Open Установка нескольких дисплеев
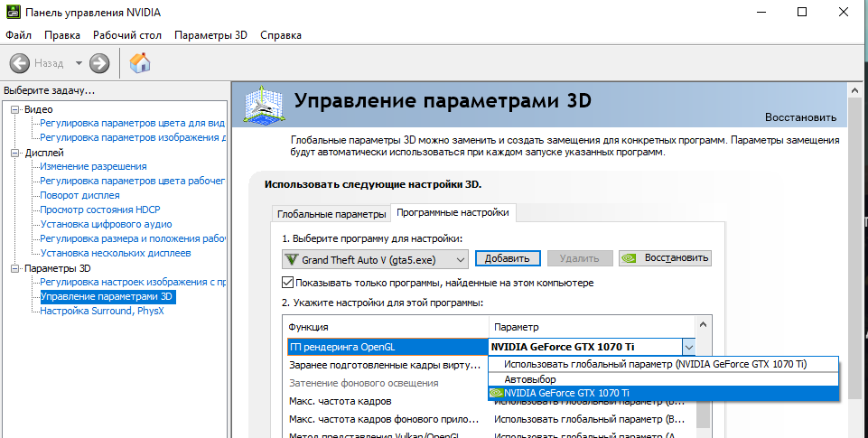Screen dimensions: 868x438 pos(115,253)
